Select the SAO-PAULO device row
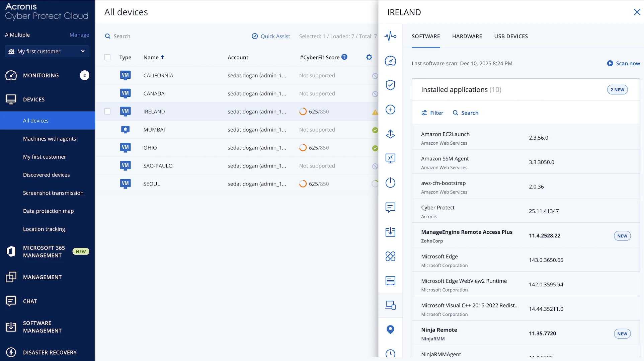The image size is (644, 361). (237, 166)
